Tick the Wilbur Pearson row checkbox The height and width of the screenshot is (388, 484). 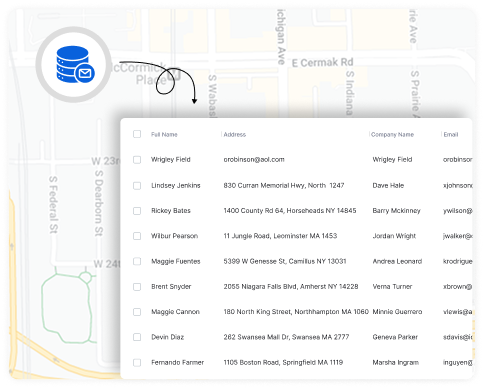click(x=137, y=236)
